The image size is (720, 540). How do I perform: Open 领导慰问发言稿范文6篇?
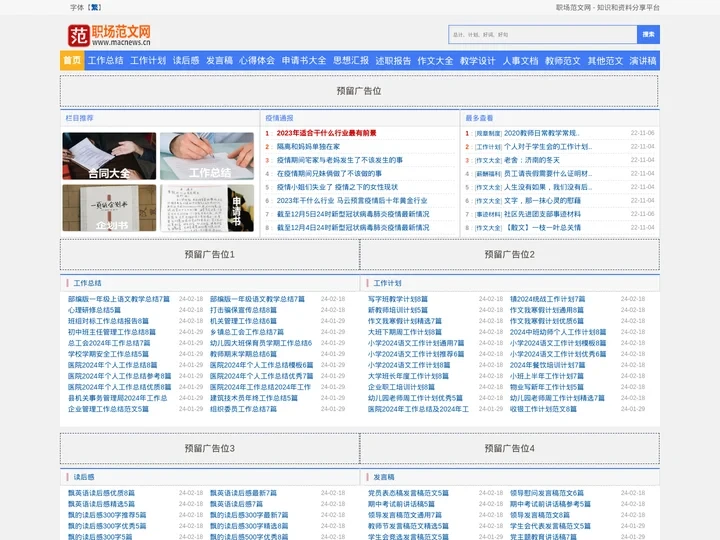(547, 493)
